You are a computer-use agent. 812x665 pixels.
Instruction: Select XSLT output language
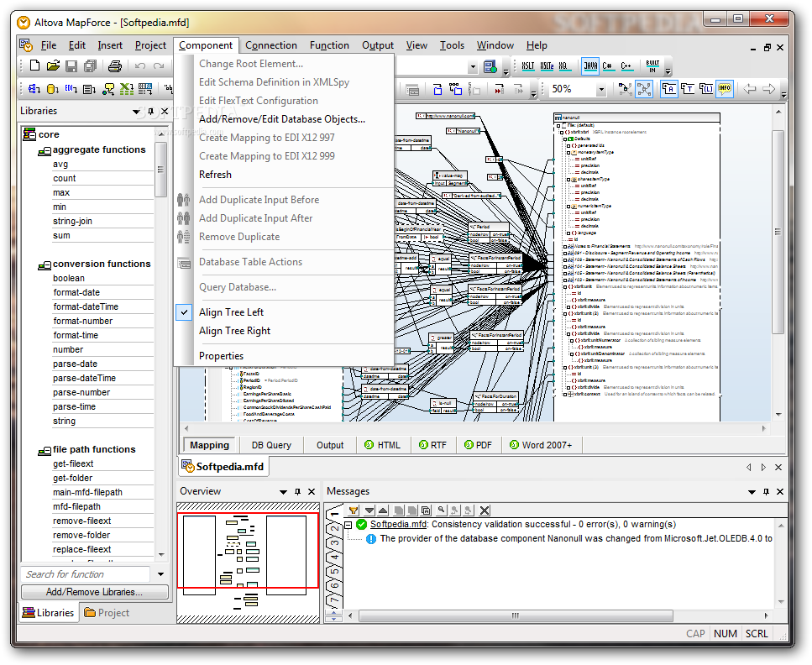click(527, 65)
